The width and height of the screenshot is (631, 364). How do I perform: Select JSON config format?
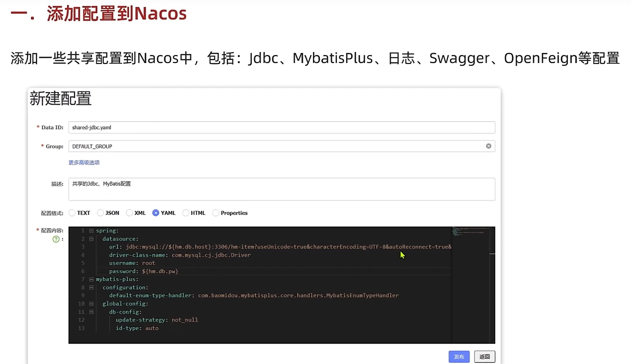point(100,213)
